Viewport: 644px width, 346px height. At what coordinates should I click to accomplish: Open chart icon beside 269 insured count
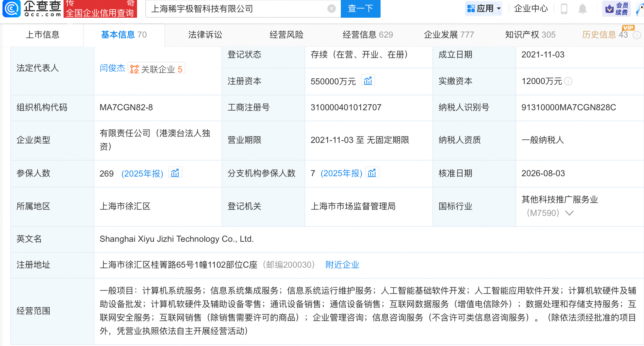point(175,173)
